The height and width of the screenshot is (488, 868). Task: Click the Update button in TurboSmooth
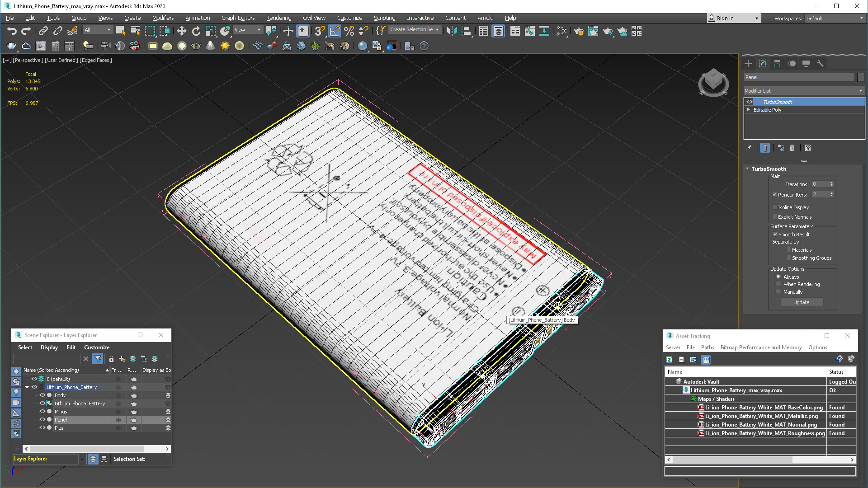801,302
